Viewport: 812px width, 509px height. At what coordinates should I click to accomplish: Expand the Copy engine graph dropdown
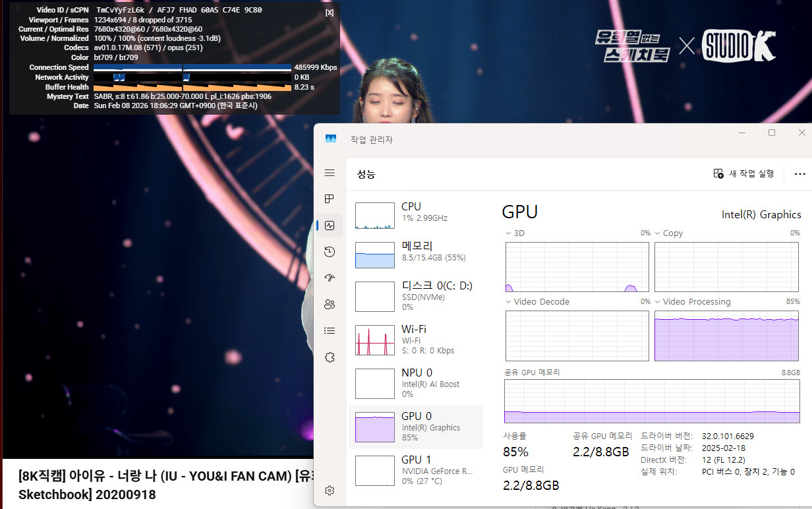coord(658,233)
